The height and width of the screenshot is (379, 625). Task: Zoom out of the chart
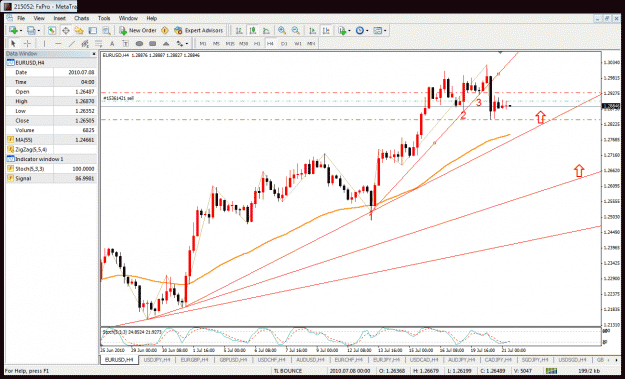295,30
